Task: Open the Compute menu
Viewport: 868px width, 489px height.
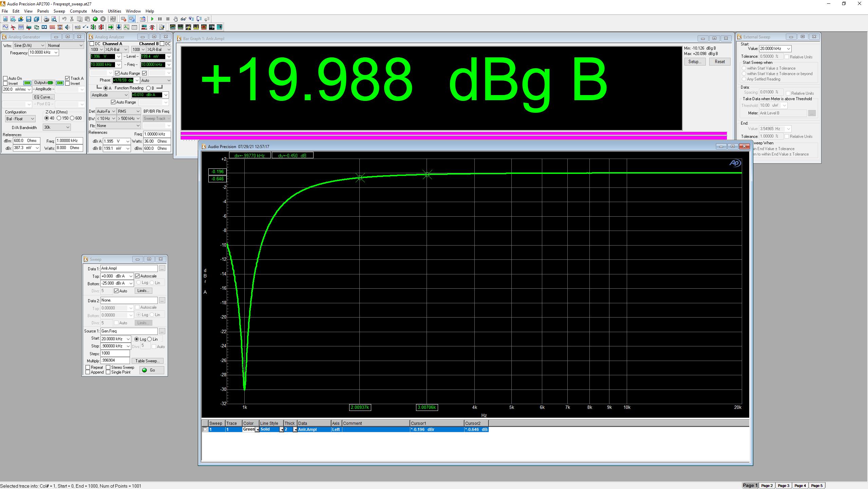Action: (78, 11)
